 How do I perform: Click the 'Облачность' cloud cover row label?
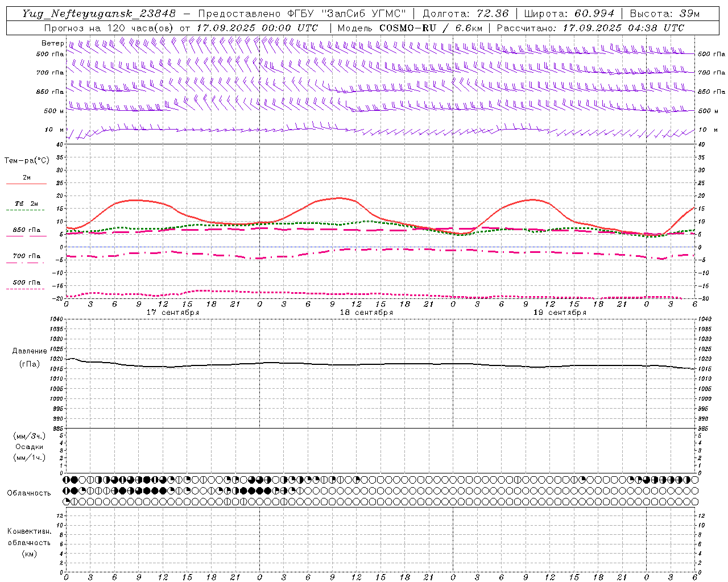[x=29, y=493]
